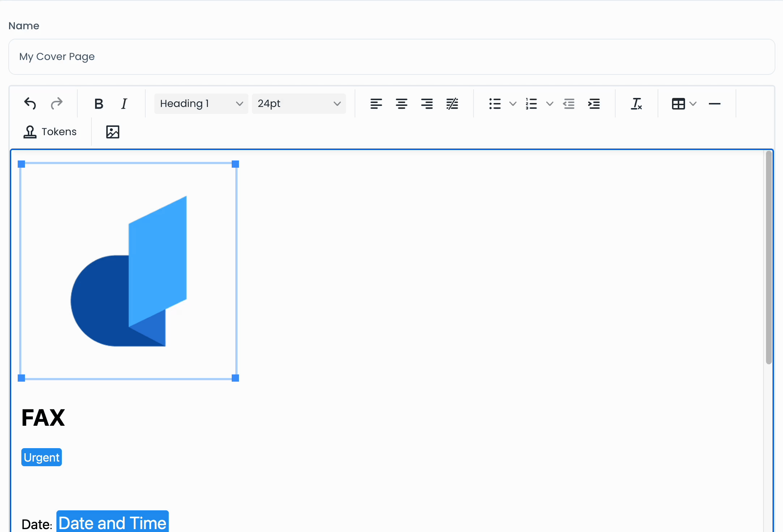Align text right
This screenshot has height=532, width=783.
[x=427, y=104]
